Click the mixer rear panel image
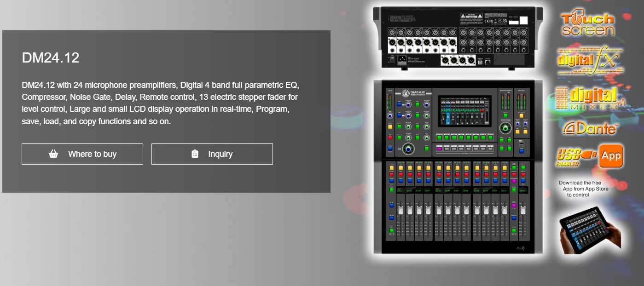This screenshot has width=644, height=286. coord(458,39)
